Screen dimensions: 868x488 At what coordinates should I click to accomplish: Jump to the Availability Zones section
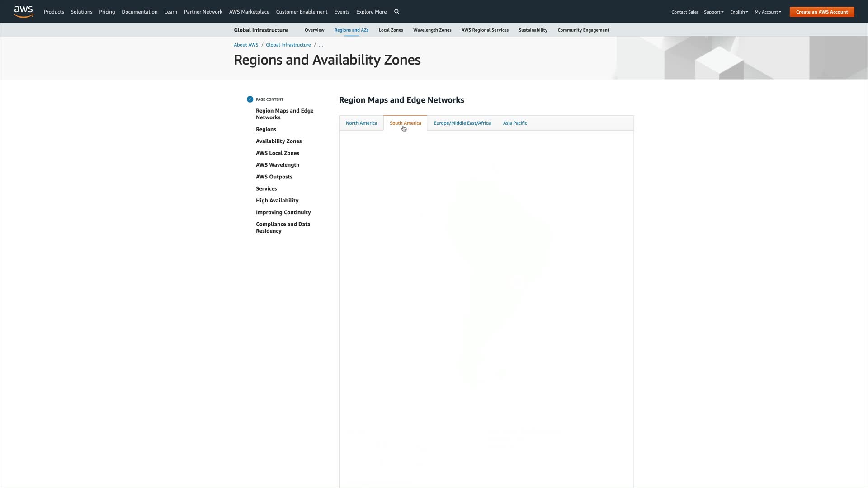(x=278, y=141)
